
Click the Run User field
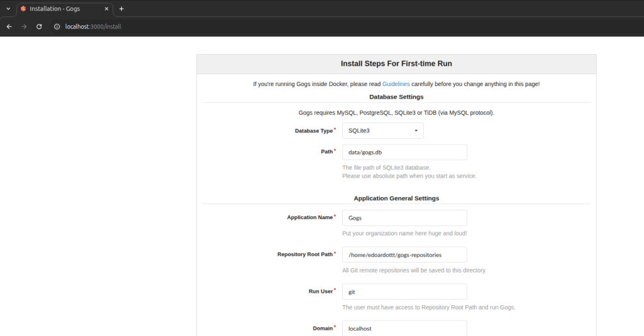[x=404, y=291]
